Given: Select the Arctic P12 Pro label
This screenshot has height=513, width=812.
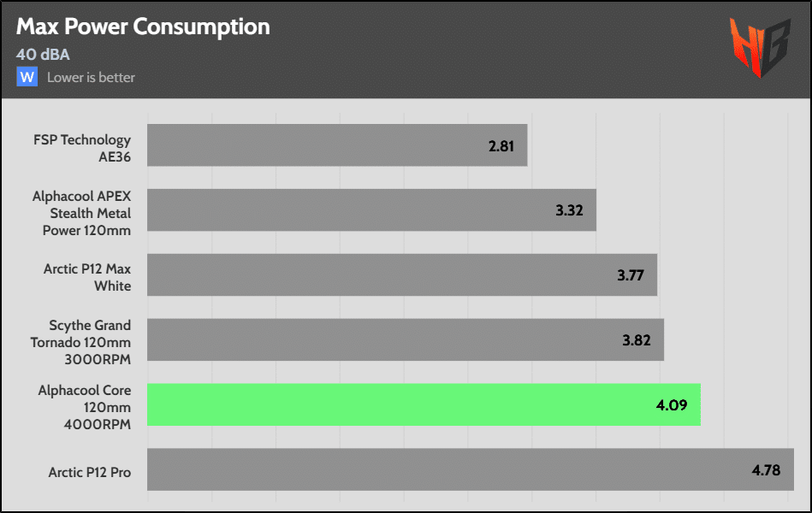Looking at the screenshot, I should coord(90,471).
